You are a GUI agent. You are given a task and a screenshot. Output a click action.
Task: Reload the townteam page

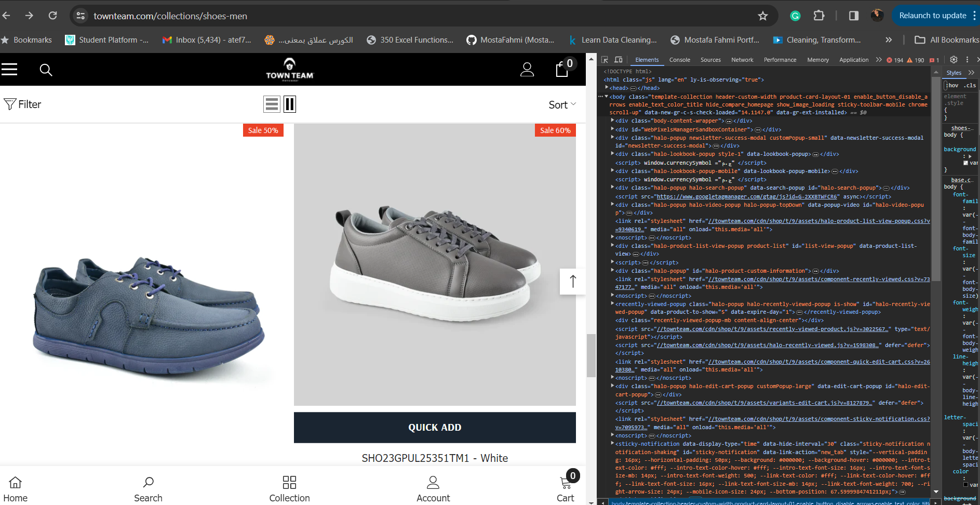pos(52,16)
